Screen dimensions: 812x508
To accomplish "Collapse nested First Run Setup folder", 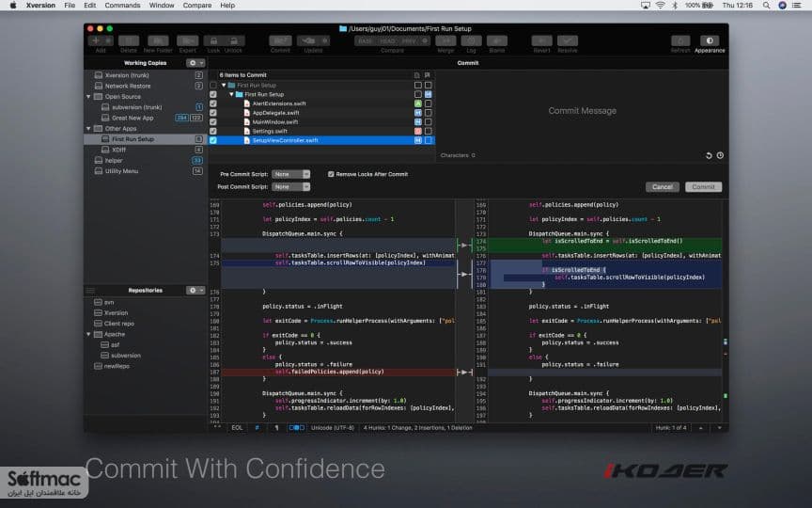I will pos(231,94).
